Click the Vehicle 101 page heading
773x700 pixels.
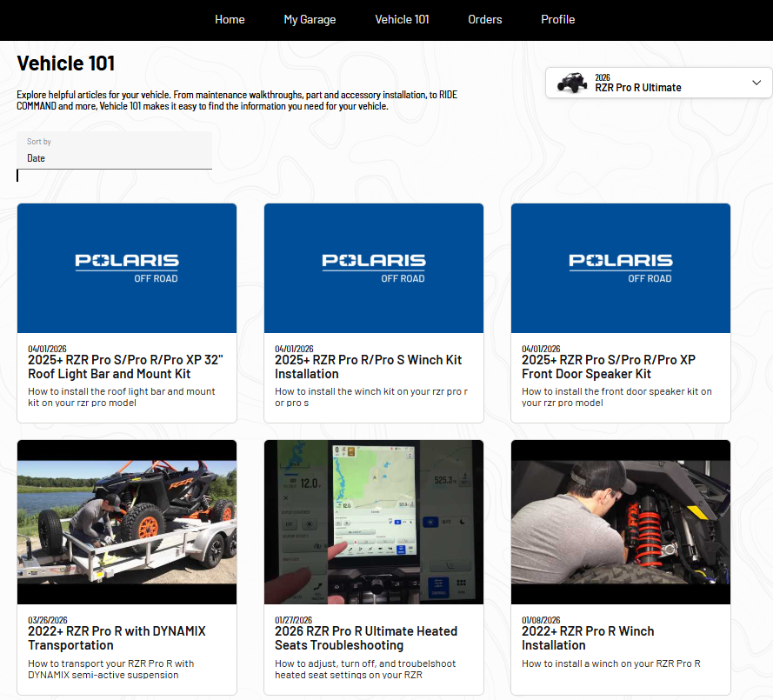click(x=65, y=63)
